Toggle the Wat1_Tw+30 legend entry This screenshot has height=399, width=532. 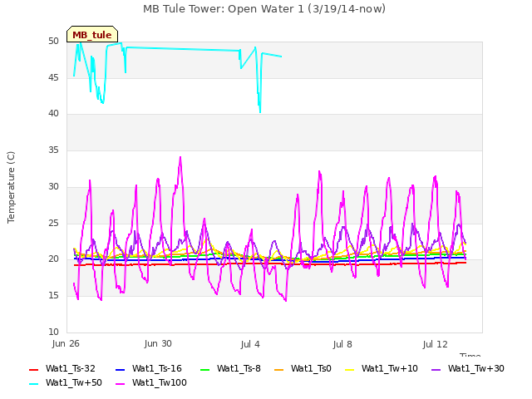(467, 369)
